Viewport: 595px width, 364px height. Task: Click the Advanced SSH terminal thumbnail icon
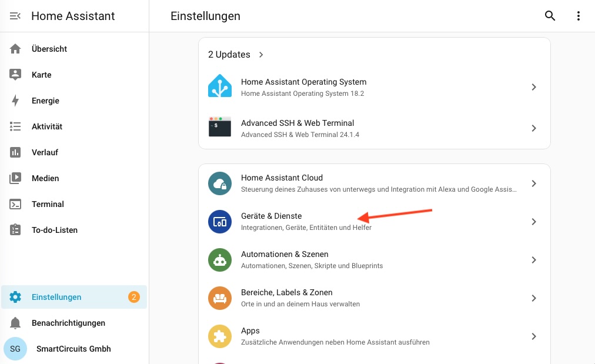click(x=220, y=126)
